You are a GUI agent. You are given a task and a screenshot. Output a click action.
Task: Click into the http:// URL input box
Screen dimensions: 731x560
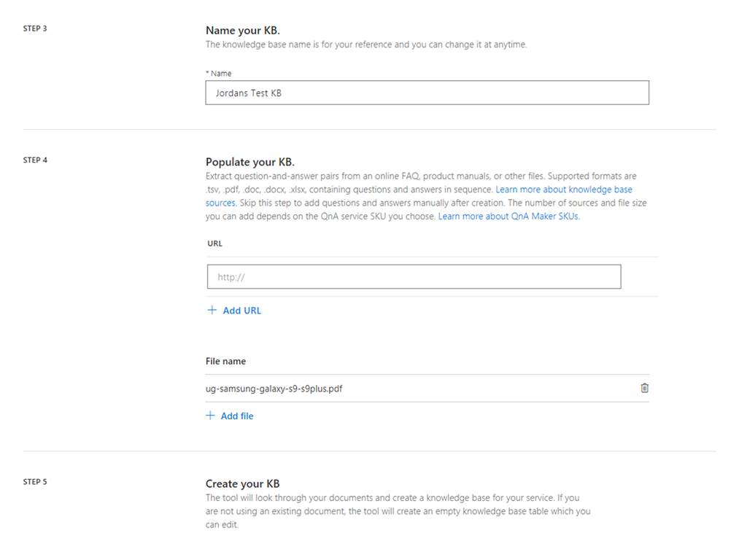[x=414, y=277]
